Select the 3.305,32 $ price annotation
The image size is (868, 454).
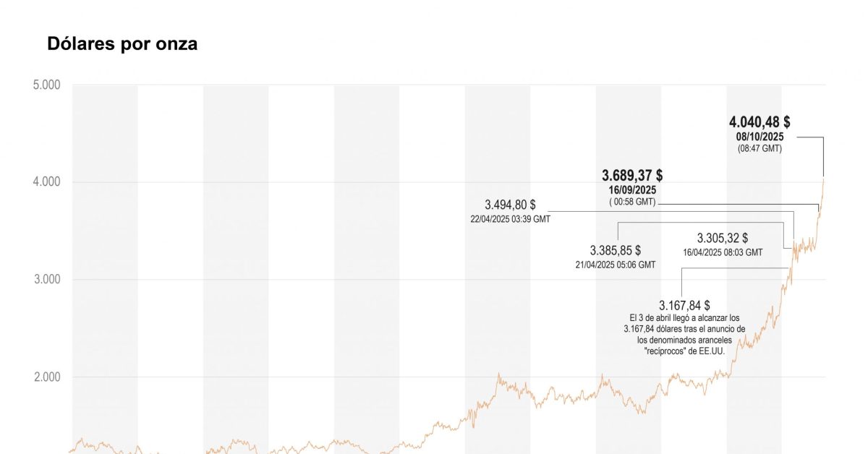tap(722, 238)
